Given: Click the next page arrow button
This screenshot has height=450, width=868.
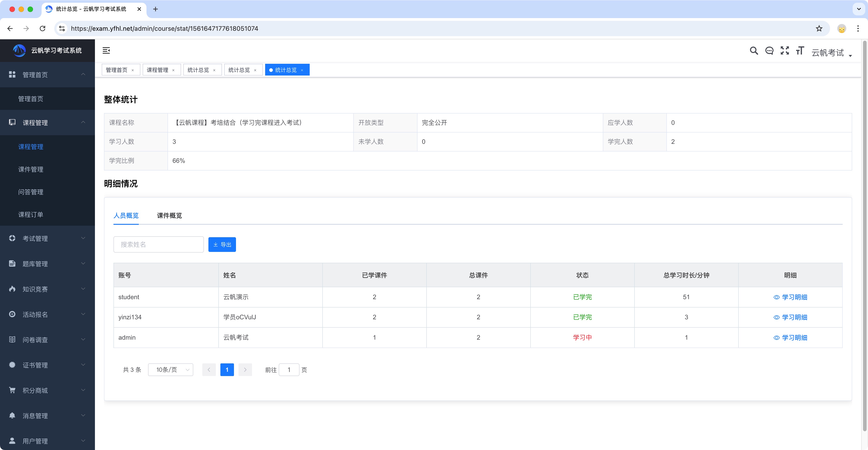Looking at the screenshot, I should coord(245,370).
